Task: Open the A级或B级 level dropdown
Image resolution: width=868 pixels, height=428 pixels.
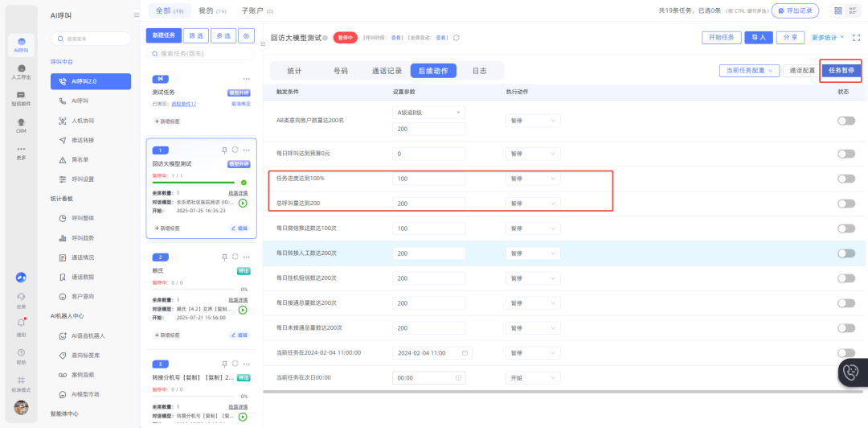Action: (x=429, y=113)
